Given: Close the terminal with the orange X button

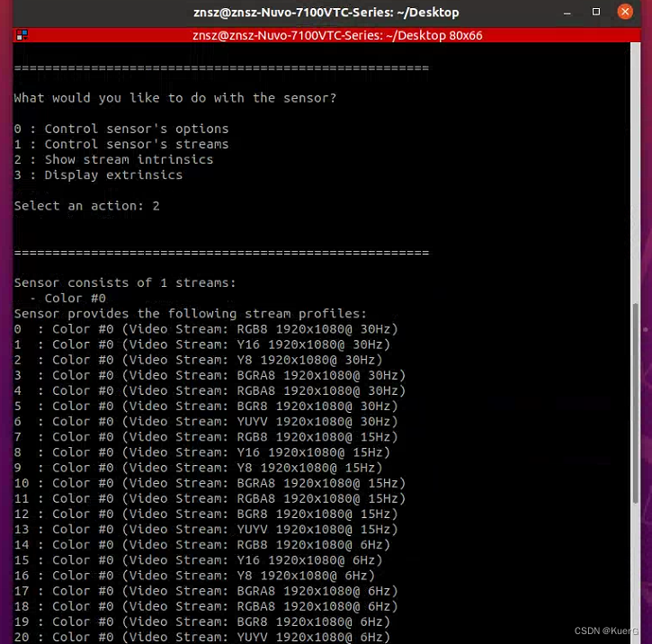Looking at the screenshot, I should pyautogui.click(x=625, y=12).
